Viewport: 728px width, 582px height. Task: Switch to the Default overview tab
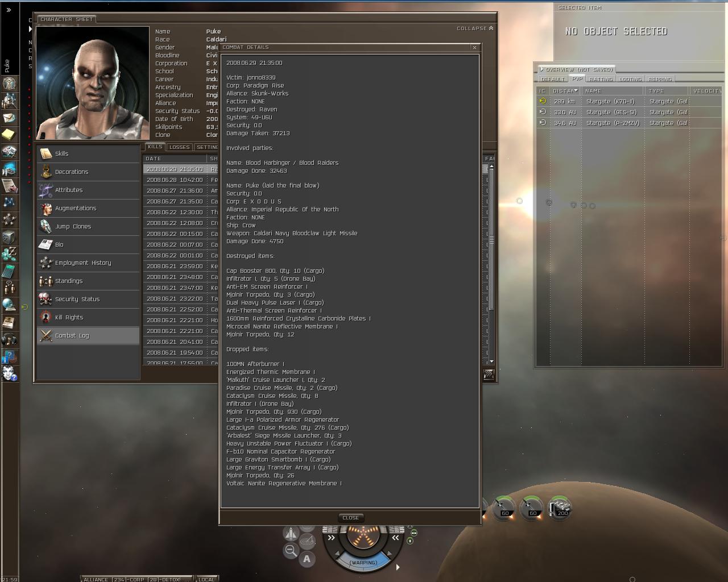tap(552, 79)
